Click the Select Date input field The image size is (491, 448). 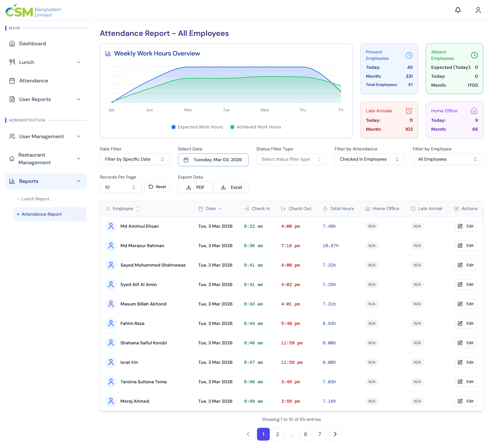pos(213,160)
